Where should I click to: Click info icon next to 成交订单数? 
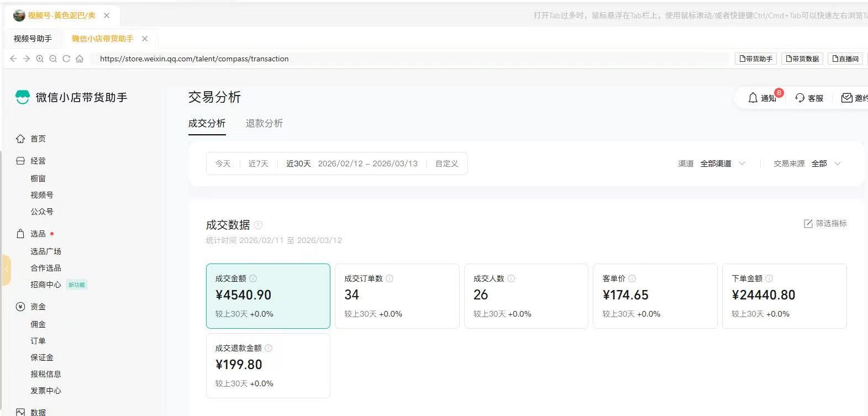pos(390,278)
